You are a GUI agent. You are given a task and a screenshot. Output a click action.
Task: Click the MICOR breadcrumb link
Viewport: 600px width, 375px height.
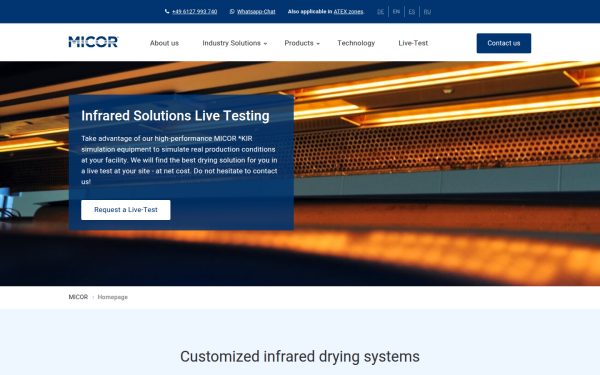pyautogui.click(x=78, y=297)
